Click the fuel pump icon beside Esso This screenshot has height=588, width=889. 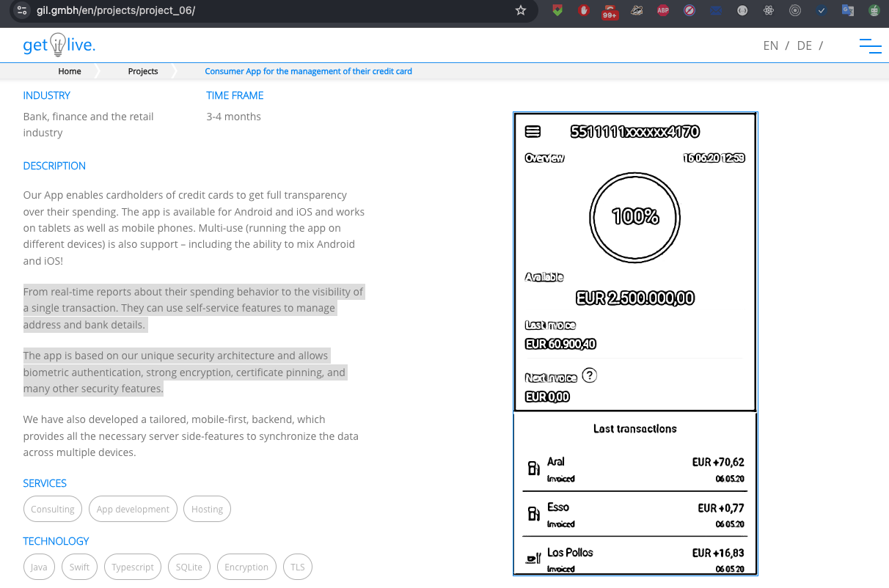534,514
